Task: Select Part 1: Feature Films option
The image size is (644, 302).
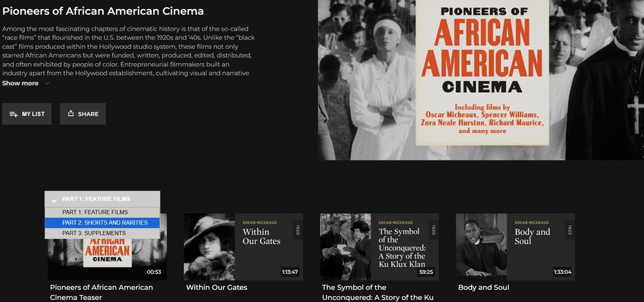Action: (x=102, y=212)
